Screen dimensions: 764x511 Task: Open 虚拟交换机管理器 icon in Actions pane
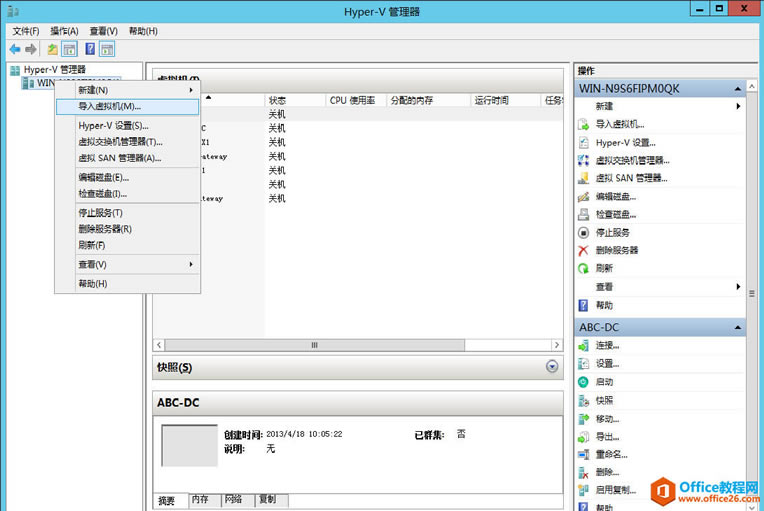583,160
